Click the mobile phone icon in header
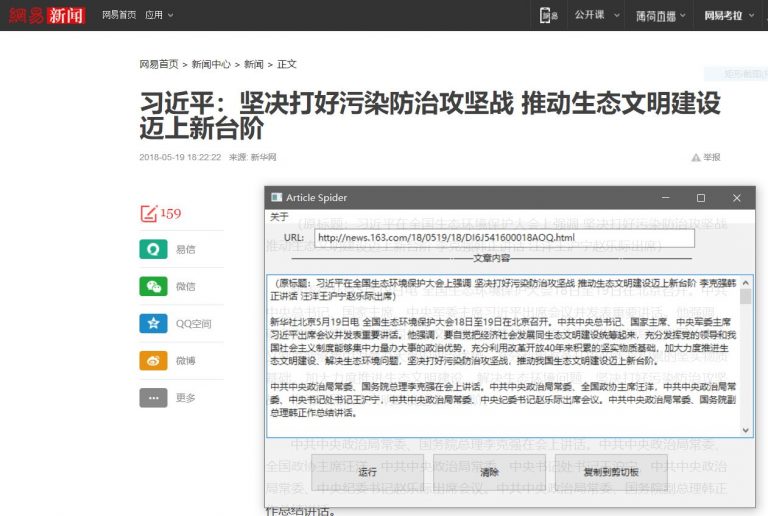Image resolution: width=768 pixels, height=516 pixels. point(548,15)
